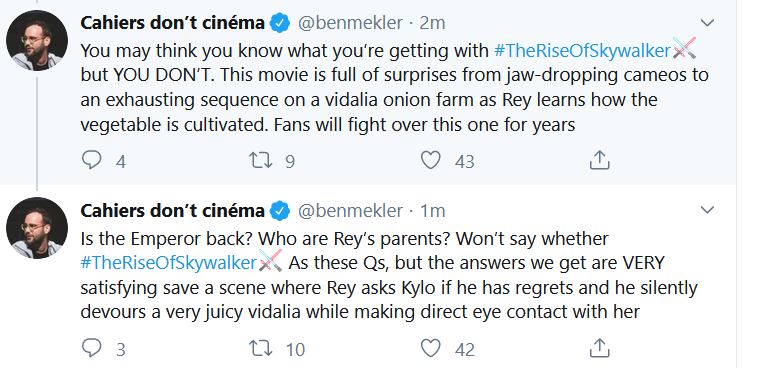Screen dimensions: 762x368
Task: Open #TheRiseOfSkywalker hashtag in second tweet
Action: click(x=169, y=263)
